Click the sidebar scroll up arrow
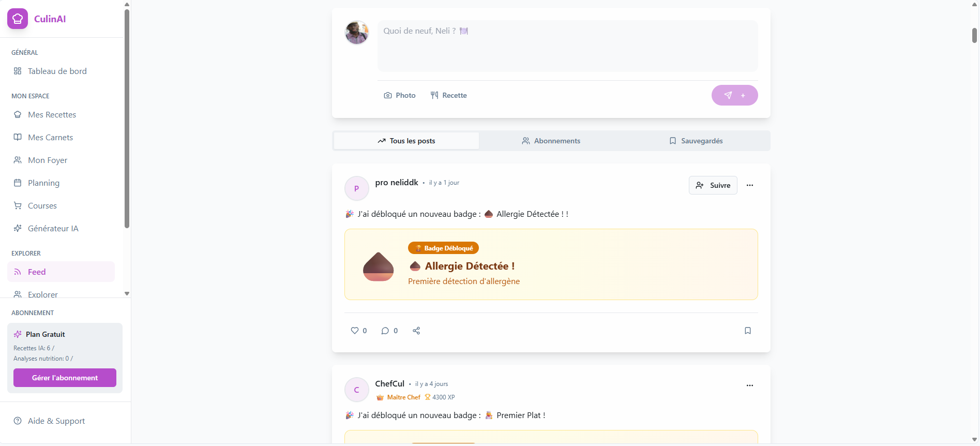Viewport: 980px width, 446px height. [x=127, y=4]
